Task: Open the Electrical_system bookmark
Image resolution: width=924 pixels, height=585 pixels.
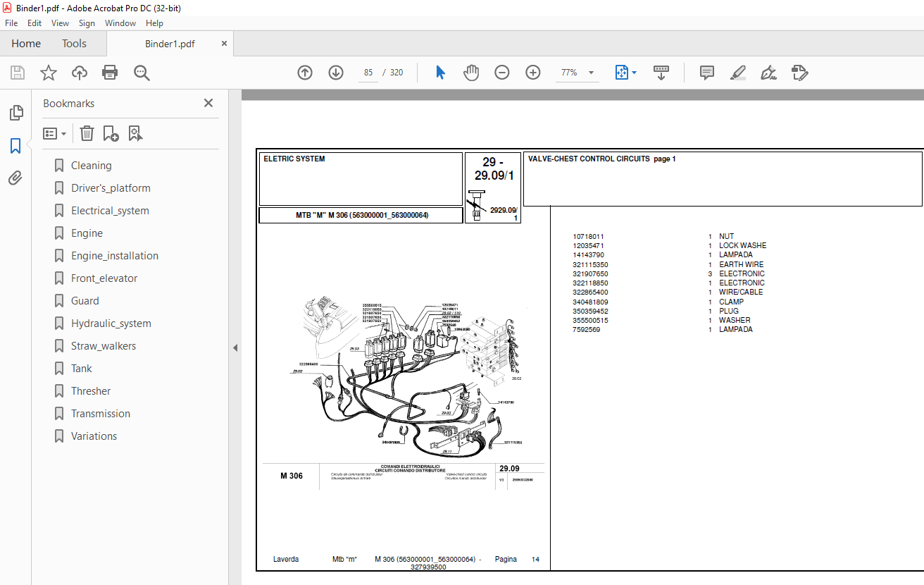Action: (110, 211)
